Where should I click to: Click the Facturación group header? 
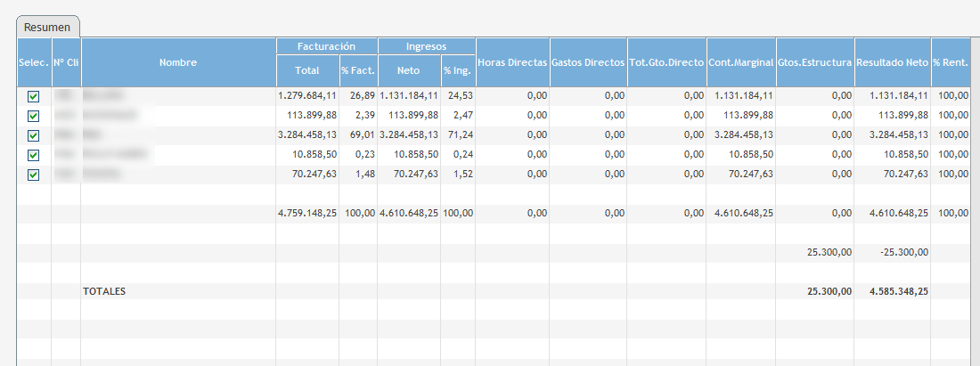pos(326,45)
